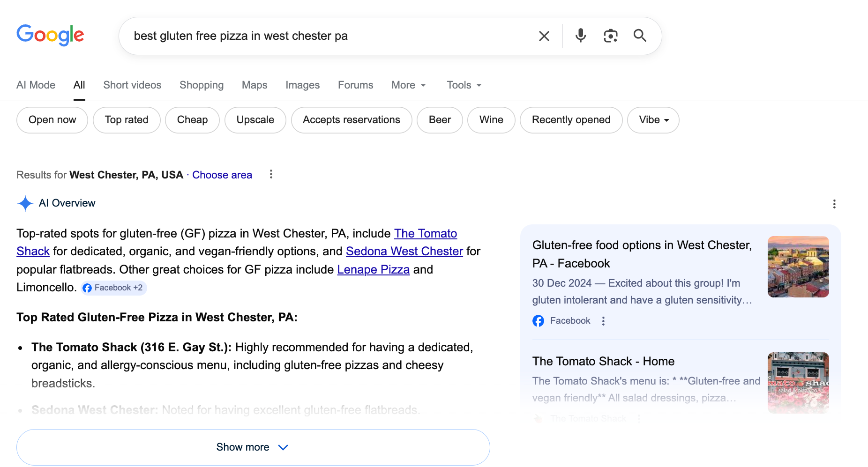The width and height of the screenshot is (868, 467).
Task: Open the three-dot menu next to AI Overview
Action: pyautogui.click(x=834, y=204)
